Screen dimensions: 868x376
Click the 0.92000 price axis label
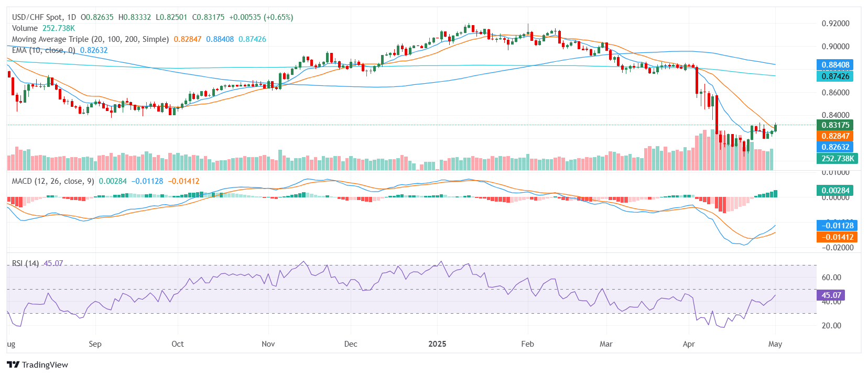tap(835, 24)
